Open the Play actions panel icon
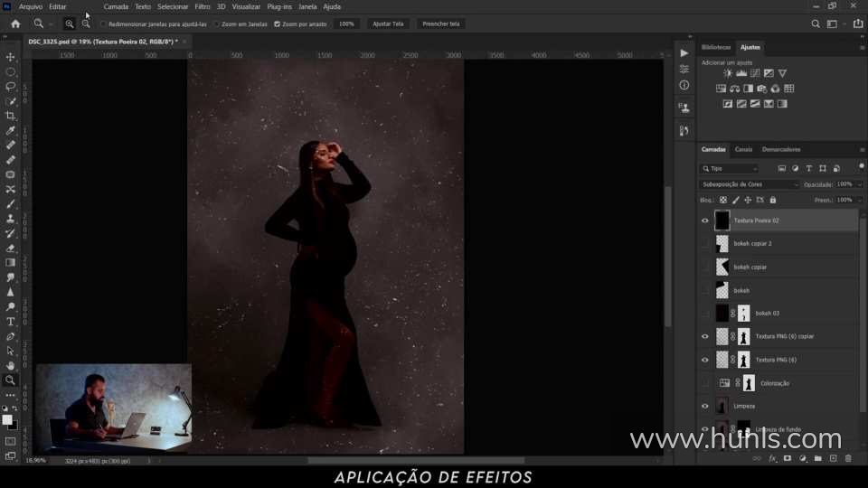The width and height of the screenshot is (868, 488). [684, 53]
